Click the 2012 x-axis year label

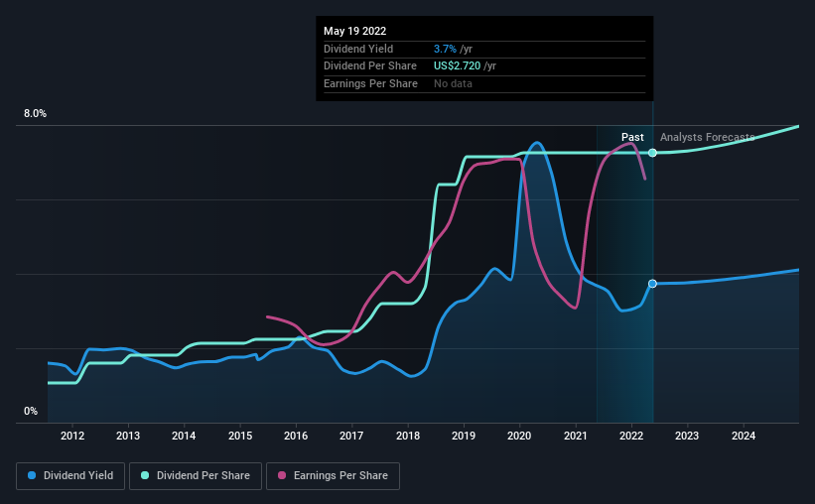[x=72, y=436]
